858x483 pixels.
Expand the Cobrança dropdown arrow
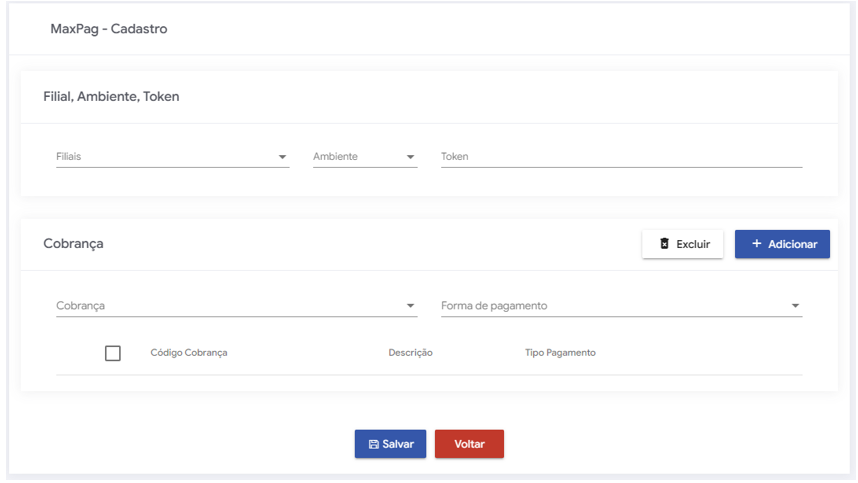coord(410,306)
